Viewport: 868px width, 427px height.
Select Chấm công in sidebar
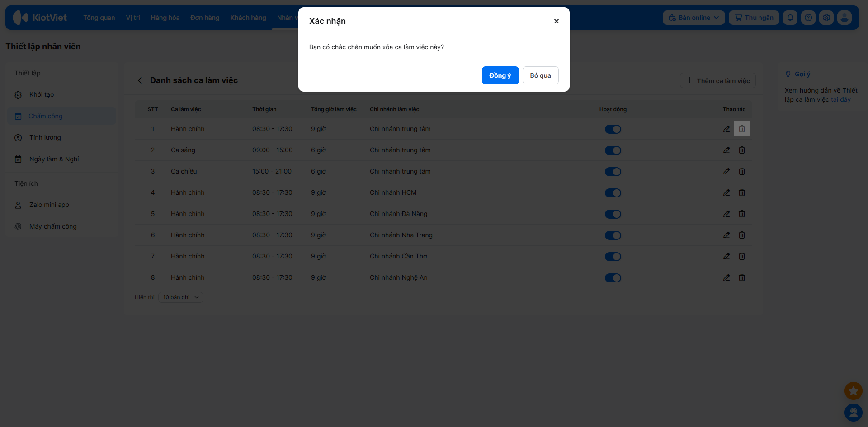click(62, 116)
